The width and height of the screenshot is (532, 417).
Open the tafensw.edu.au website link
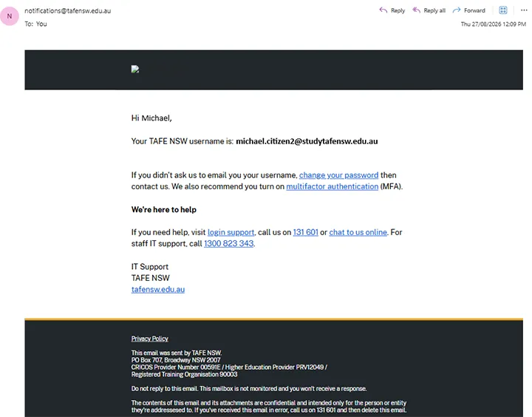point(158,289)
